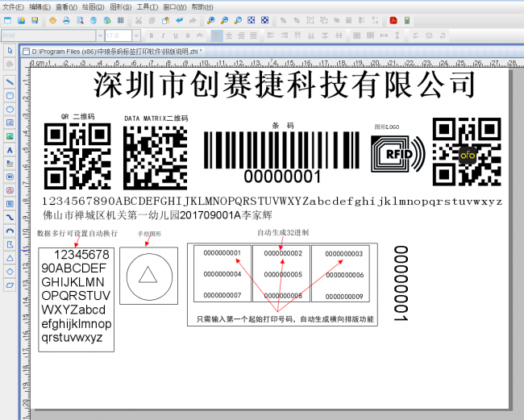Image resolution: width=524 pixels, height=420 pixels.
Task: Select the insert image tool
Action: (x=10, y=136)
